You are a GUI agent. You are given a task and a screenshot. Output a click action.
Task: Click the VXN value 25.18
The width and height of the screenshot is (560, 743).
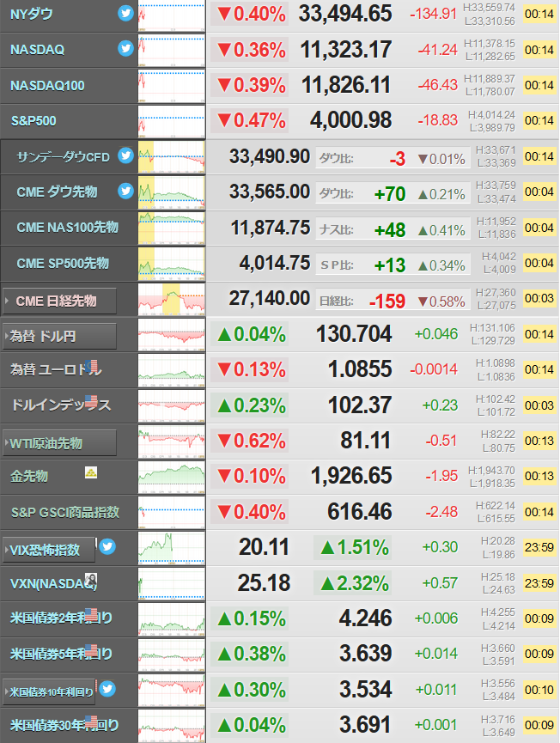(264, 583)
